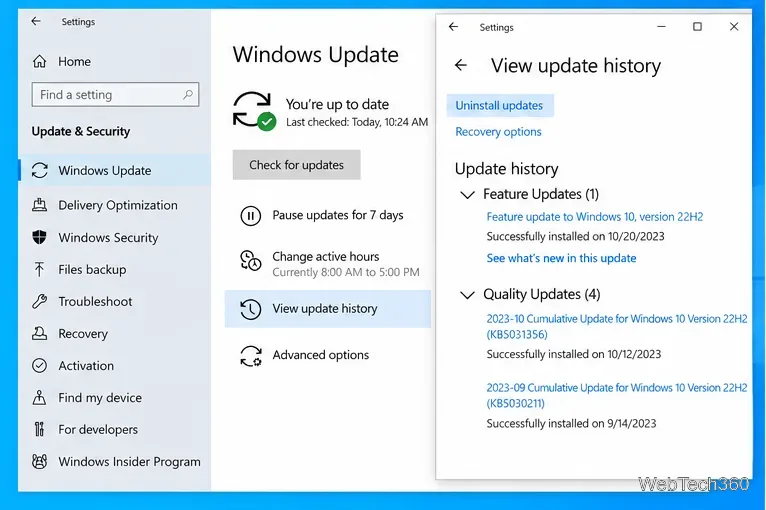The image size is (766, 510).
Task: Click the back arrow beside View update history heading
Action: (461, 65)
